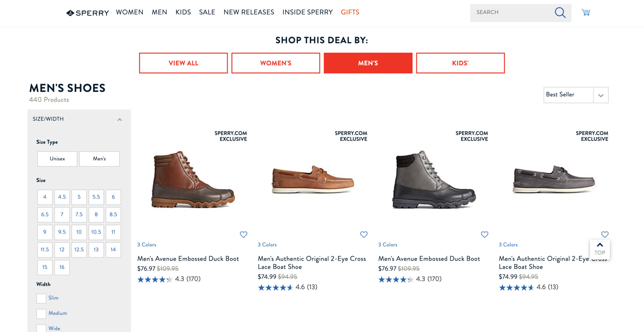
Task: Enable the Medium width option
Action: (41, 314)
